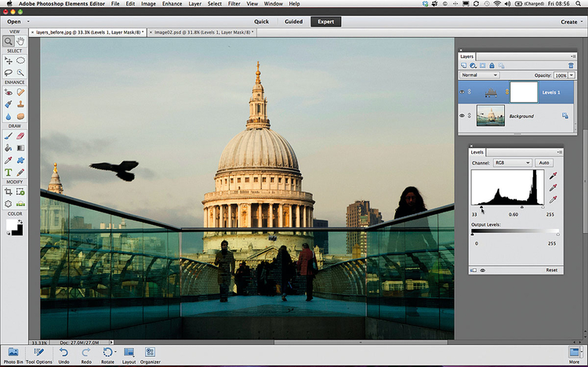This screenshot has width=588, height=367.
Task: Toggle link icon on Background layer
Action: click(x=469, y=115)
